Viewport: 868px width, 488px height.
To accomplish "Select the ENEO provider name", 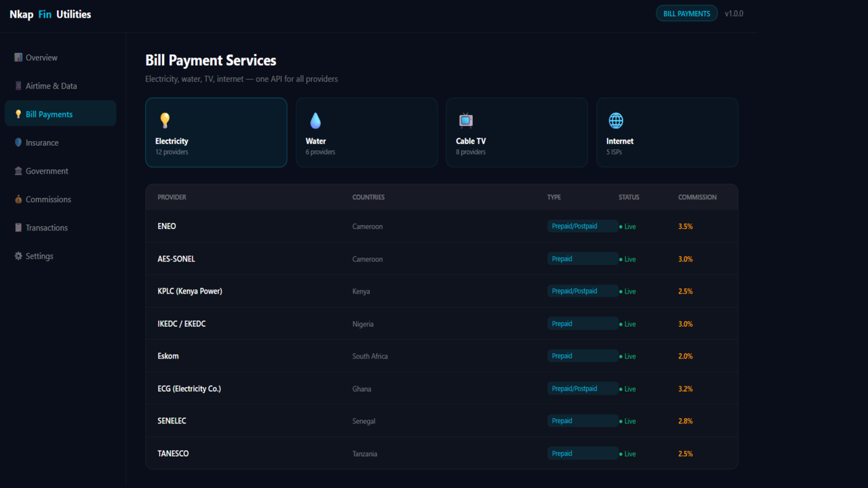I will click(167, 226).
